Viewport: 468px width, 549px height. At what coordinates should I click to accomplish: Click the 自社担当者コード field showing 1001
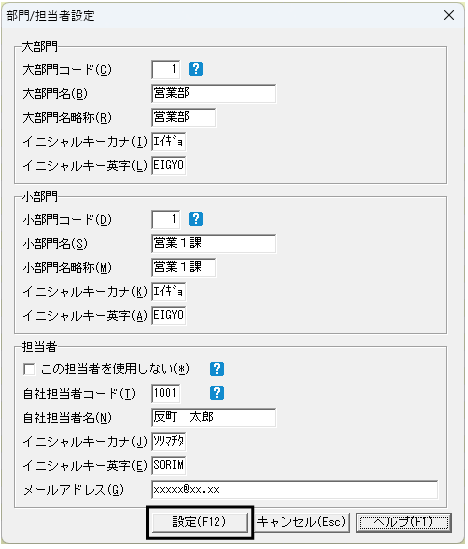(166, 393)
